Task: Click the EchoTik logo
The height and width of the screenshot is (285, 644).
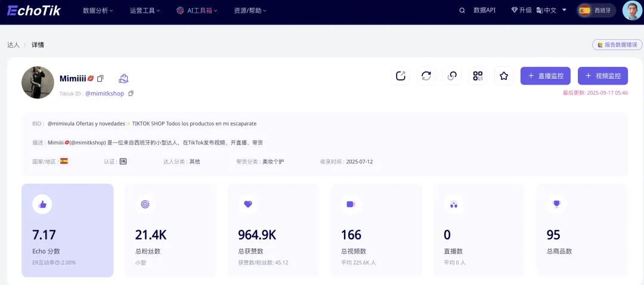Action: click(33, 11)
